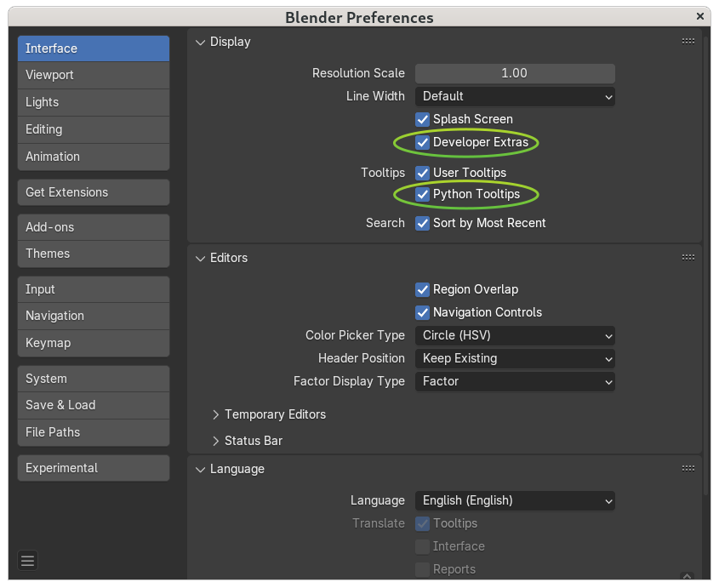Open the Themes tab
719x588 pixels.
coord(94,254)
